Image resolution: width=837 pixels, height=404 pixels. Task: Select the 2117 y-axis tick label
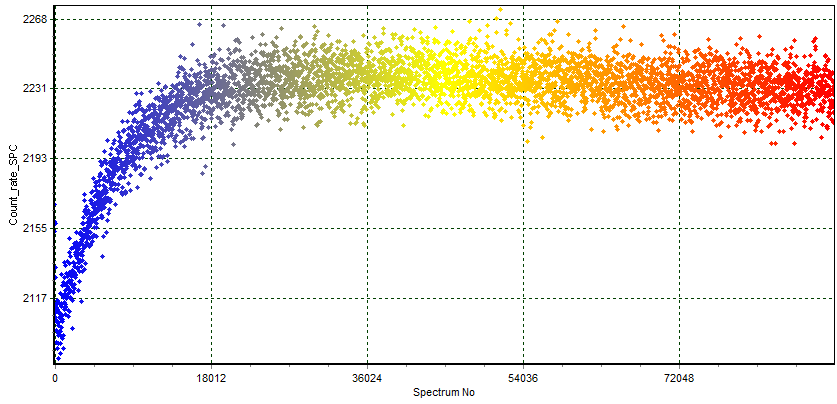pos(35,299)
